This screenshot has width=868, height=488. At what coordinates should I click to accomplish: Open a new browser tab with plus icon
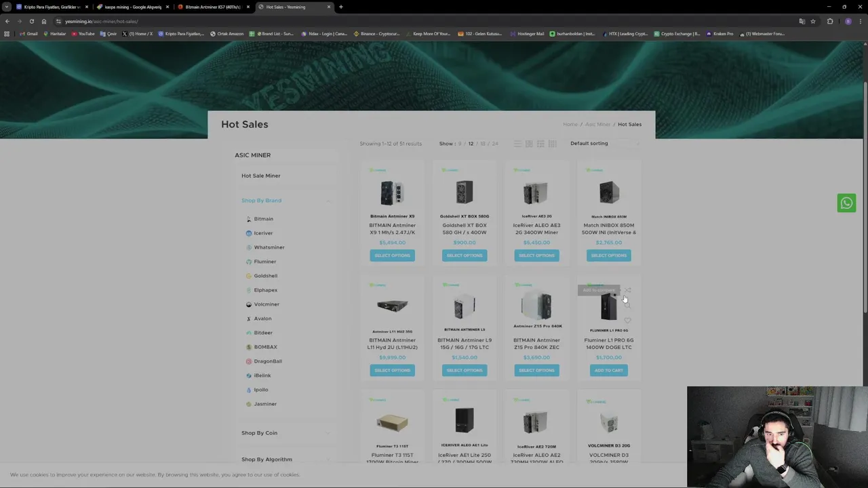(x=341, y=7)
